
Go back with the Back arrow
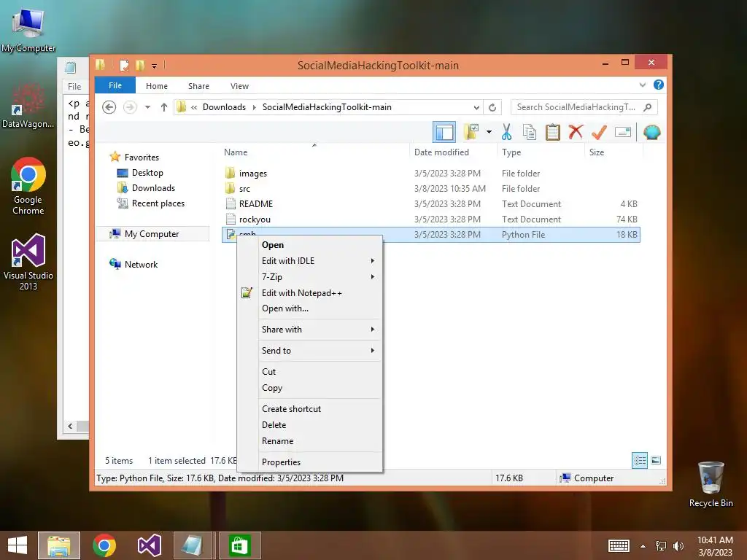[x=109, y=107]
